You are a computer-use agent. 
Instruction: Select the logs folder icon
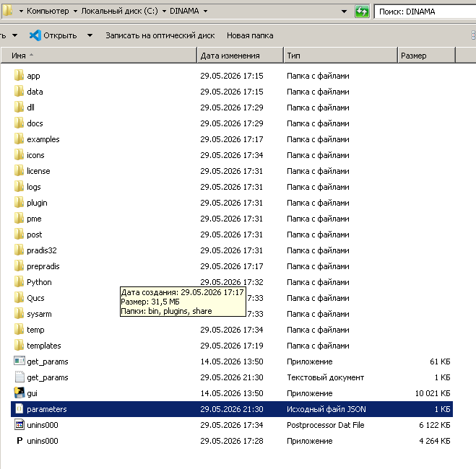[x=19, y=186]
